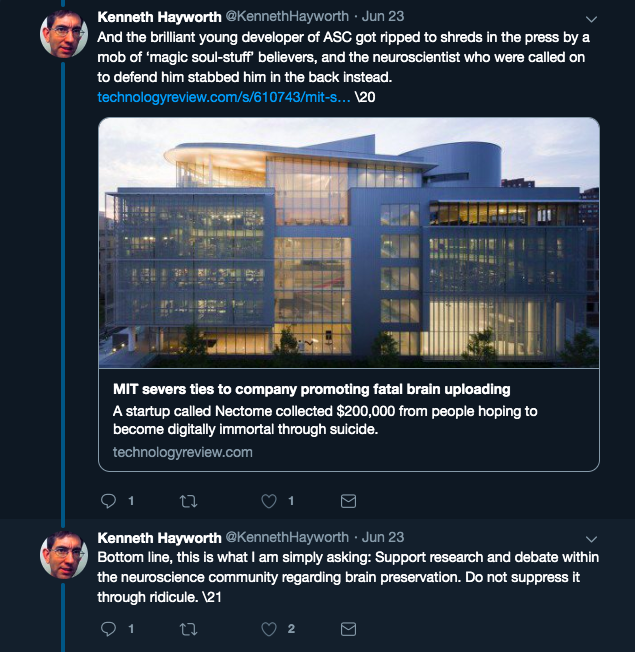Send the first tweet via direct message
This screenshot has width=635, height=652.
pyautogui.click(x=348, y=501)
